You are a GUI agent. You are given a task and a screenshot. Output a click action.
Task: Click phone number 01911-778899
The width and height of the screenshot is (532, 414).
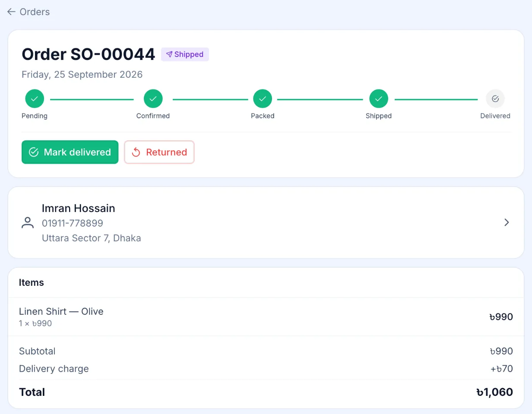coord(73,223)
